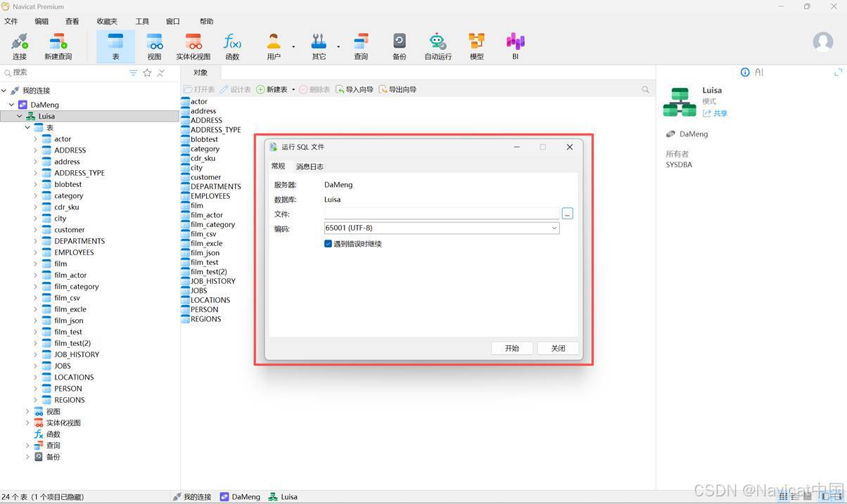Collapse the 我的连接 tree node
The image size is (847, 504).
tap(4, 91)
